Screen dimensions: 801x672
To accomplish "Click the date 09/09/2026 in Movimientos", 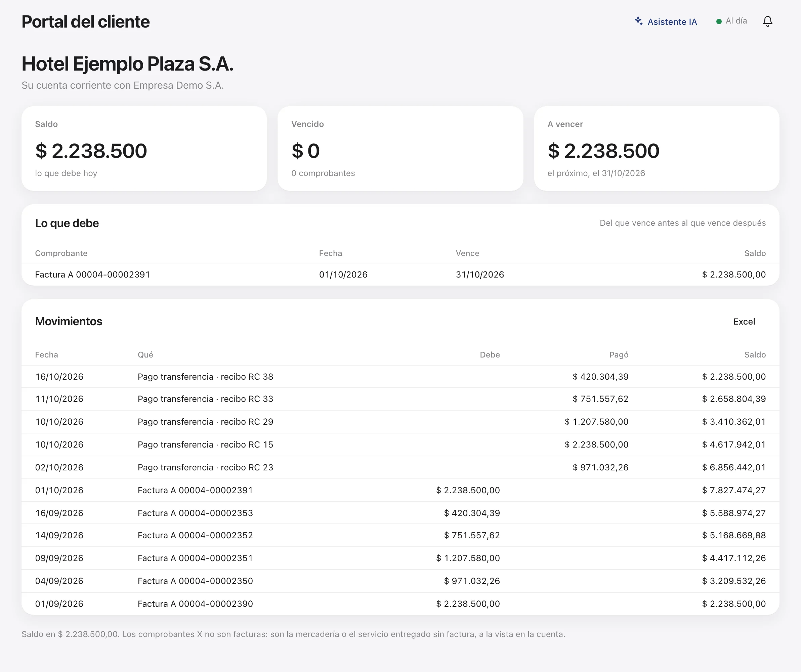I will 59,558.
